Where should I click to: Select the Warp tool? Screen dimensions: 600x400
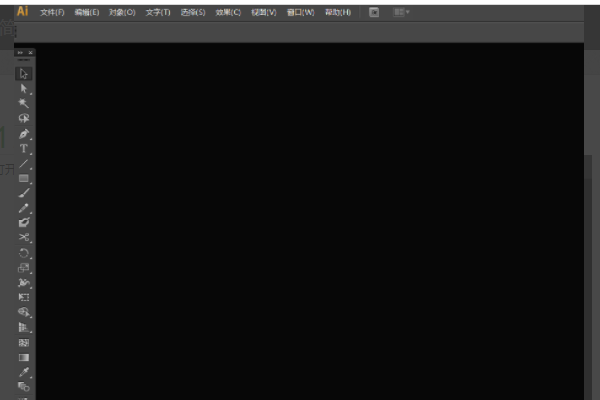point(24,283)
